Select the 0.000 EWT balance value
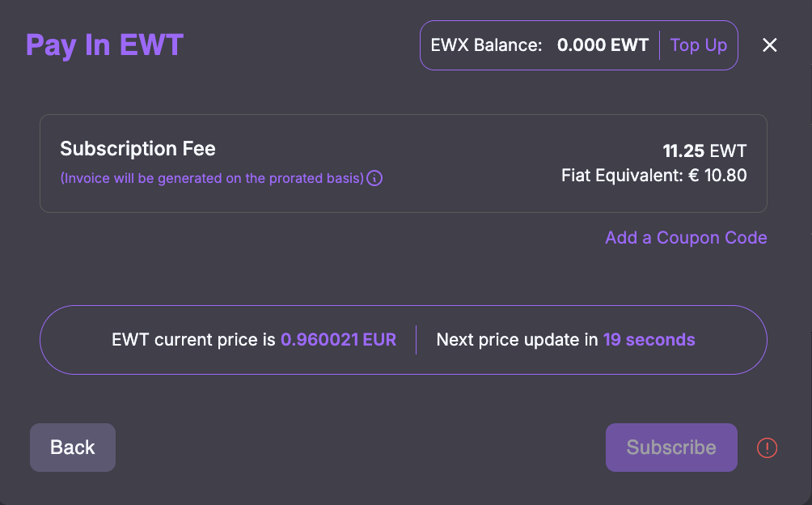The height and width of the screenshot is (505, 812). coord(603,45)
